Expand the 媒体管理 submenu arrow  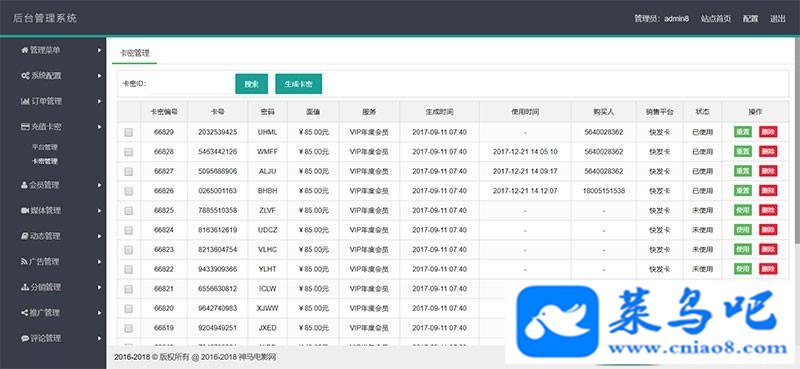coord(99,210)
